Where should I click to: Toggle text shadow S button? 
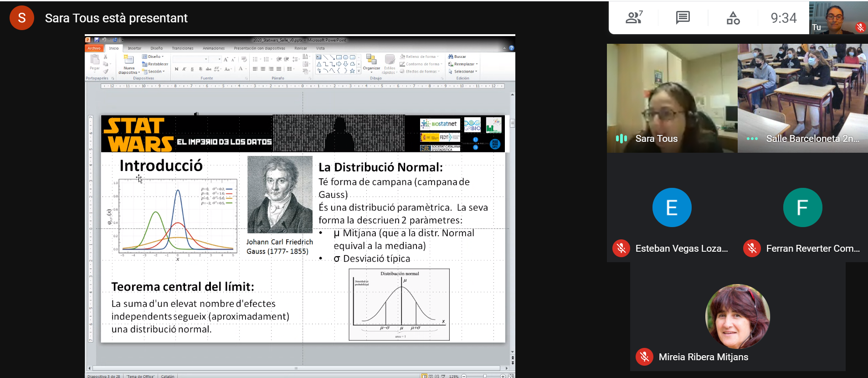coord(200,69)
